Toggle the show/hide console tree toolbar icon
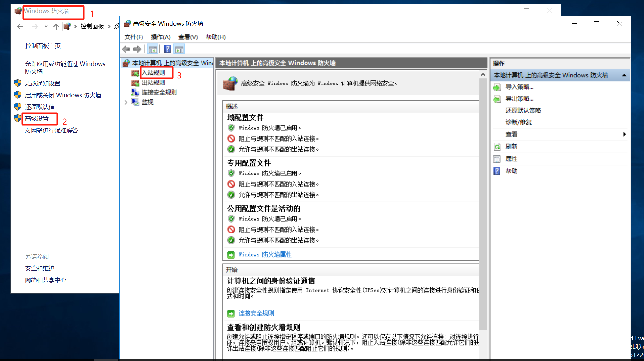This screenshot has width=644, height=361. (x=153, y=49)
